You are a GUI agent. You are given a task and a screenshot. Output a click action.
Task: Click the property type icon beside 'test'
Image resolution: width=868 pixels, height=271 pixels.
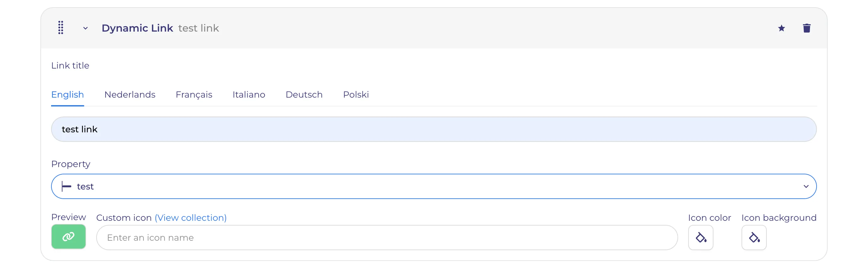[x=66, y=186]
